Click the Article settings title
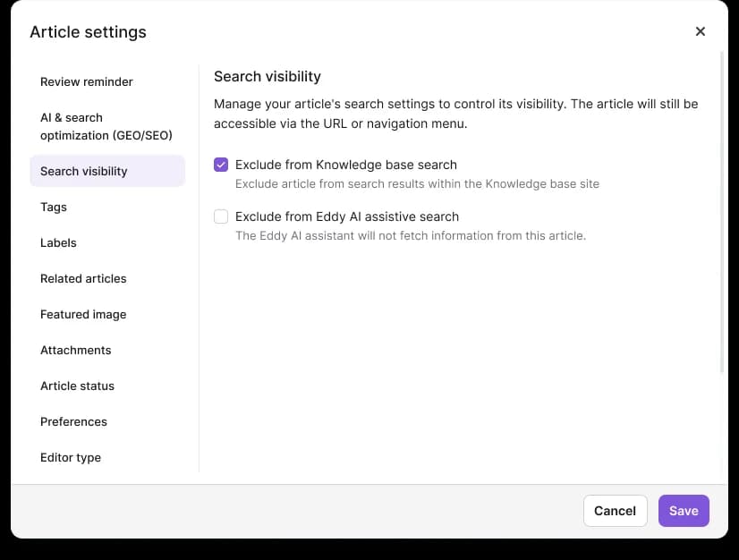This screenshot has height=560, width=739. coord(89,32)
